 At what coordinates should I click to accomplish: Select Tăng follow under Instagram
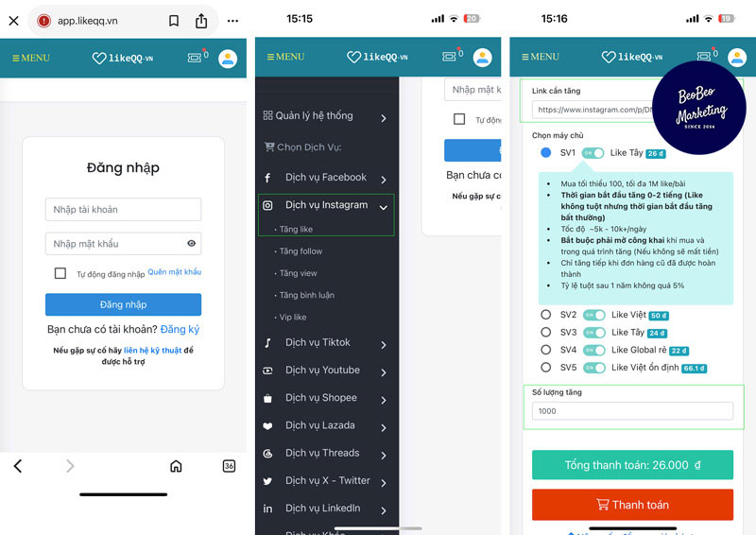click(301, 251)
